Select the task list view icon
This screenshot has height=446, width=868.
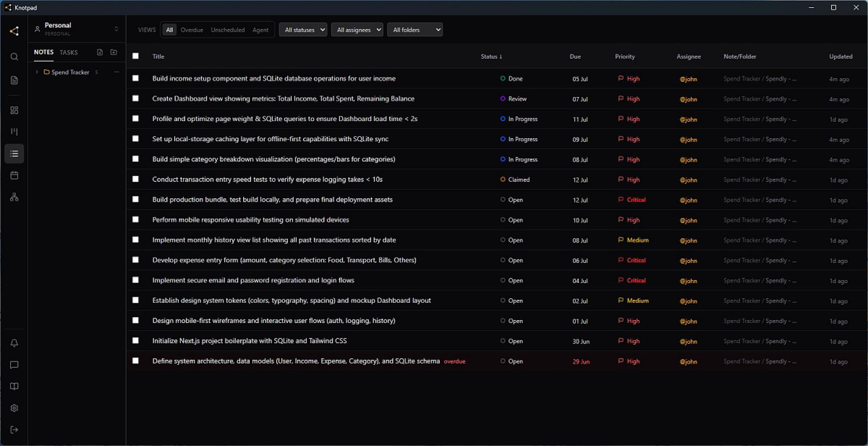(14, 154)
